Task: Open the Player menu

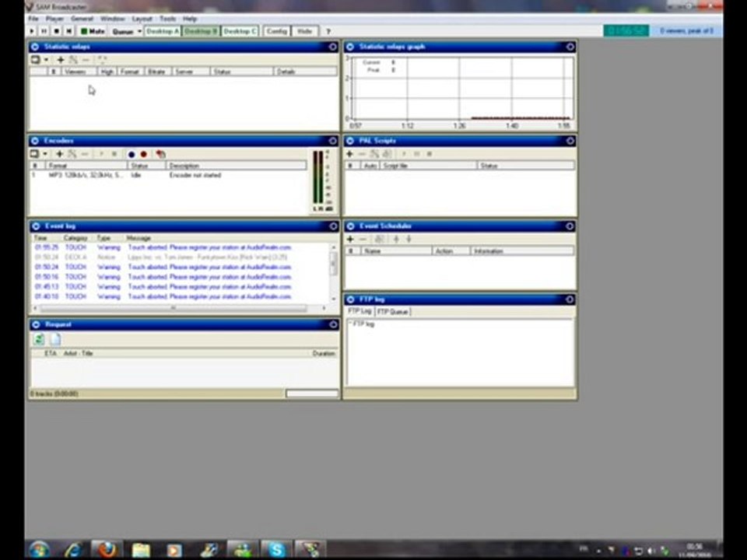Action: tap(54, 19)
